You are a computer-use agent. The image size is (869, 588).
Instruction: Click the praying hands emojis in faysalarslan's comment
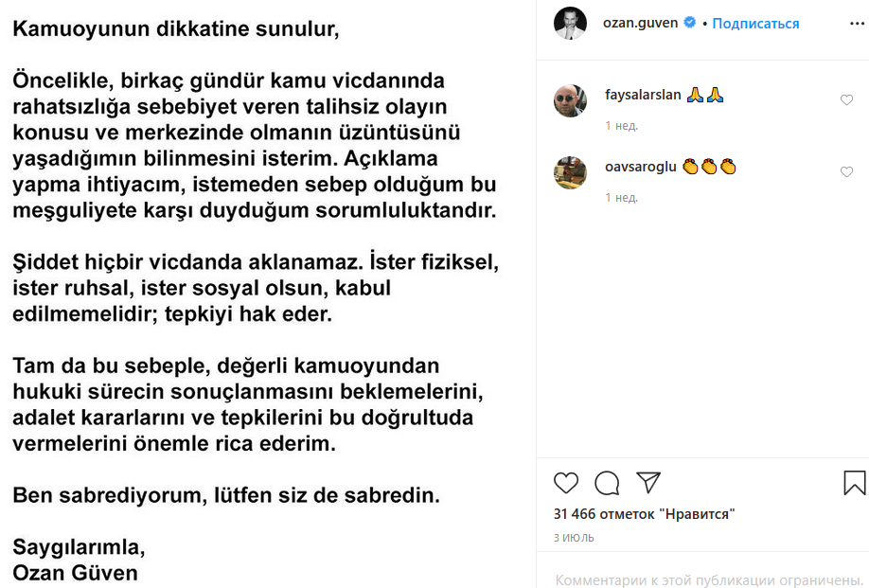[x=706, y=95]
